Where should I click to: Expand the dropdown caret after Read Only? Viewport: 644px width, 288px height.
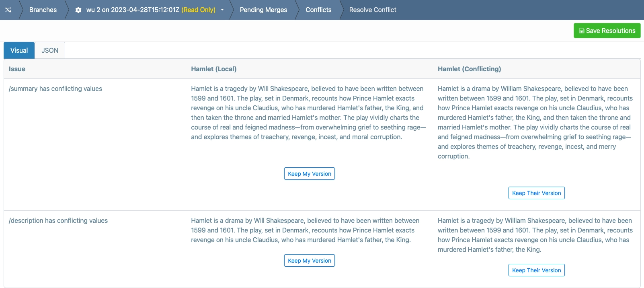[222, 10]
